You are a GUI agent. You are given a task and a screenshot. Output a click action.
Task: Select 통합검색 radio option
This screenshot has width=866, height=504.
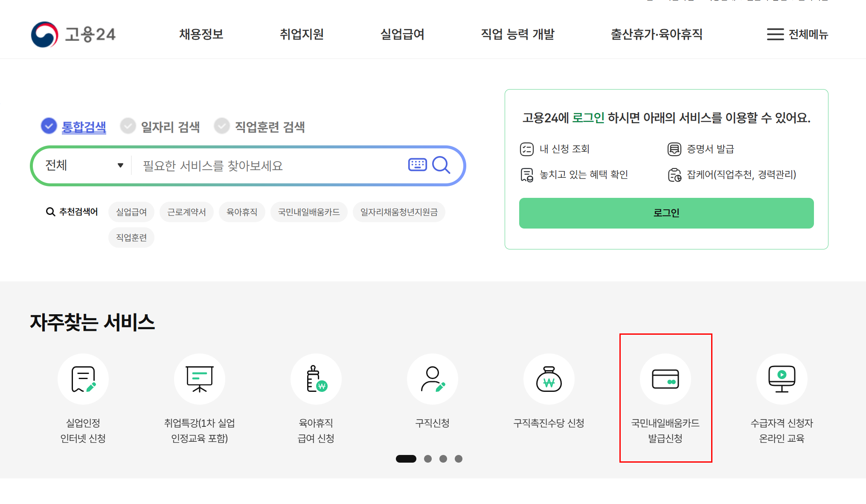[x=49, y=126]
